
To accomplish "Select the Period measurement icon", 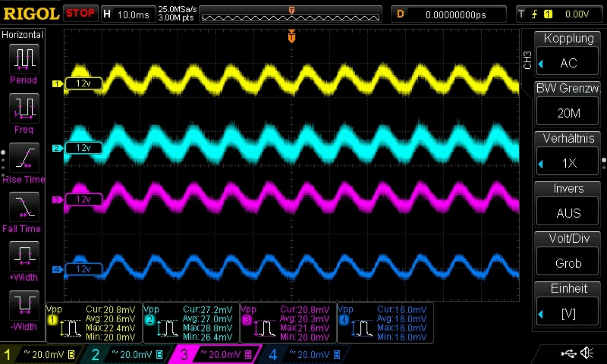I will coord(24,59).
